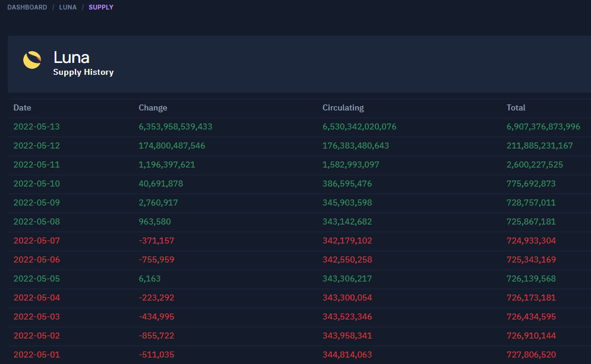Click the Change column header
The width and height of the screenshot is (591, 364).
(153, 107)
